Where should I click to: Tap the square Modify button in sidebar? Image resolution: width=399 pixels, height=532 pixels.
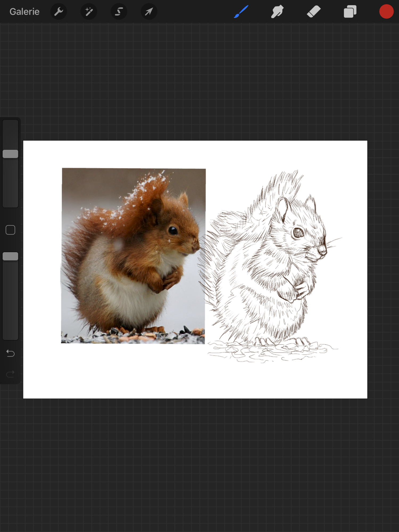tap(10, 230)
